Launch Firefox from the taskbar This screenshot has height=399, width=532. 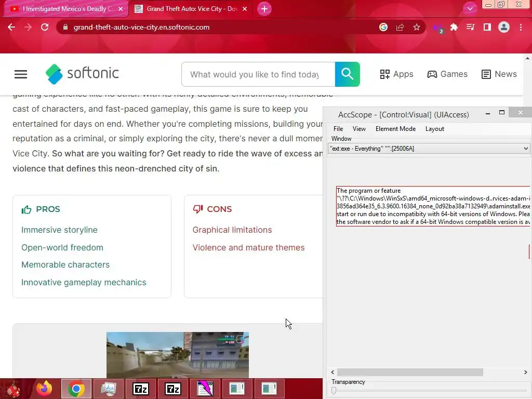(45, 389)
